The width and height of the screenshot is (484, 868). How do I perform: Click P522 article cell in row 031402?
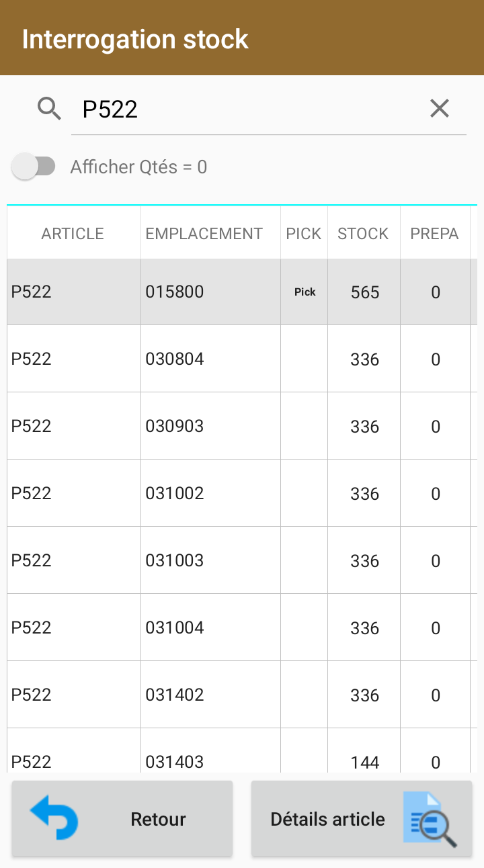coord(74,695)
